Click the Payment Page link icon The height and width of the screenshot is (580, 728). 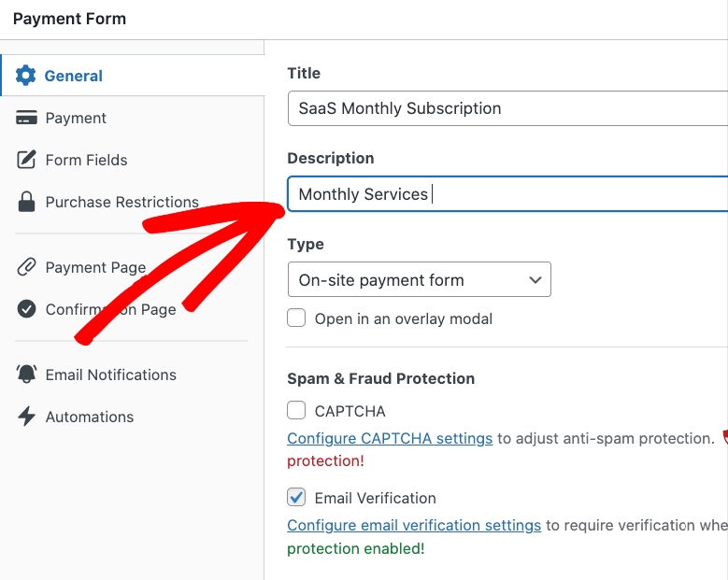(x=27, y=267)
